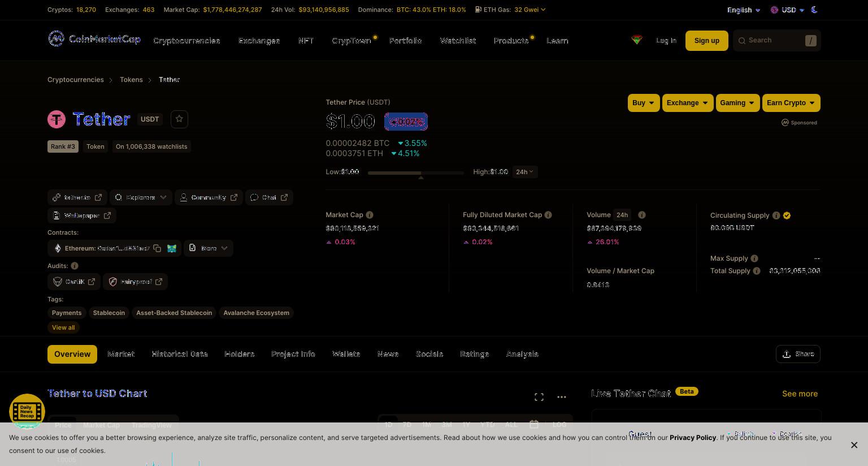
Task: Open Explorers dropdown
Action: 141,197
